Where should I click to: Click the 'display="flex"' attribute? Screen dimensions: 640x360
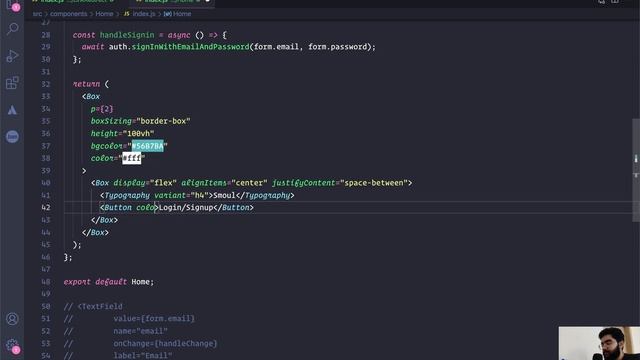tap(145, 183)
